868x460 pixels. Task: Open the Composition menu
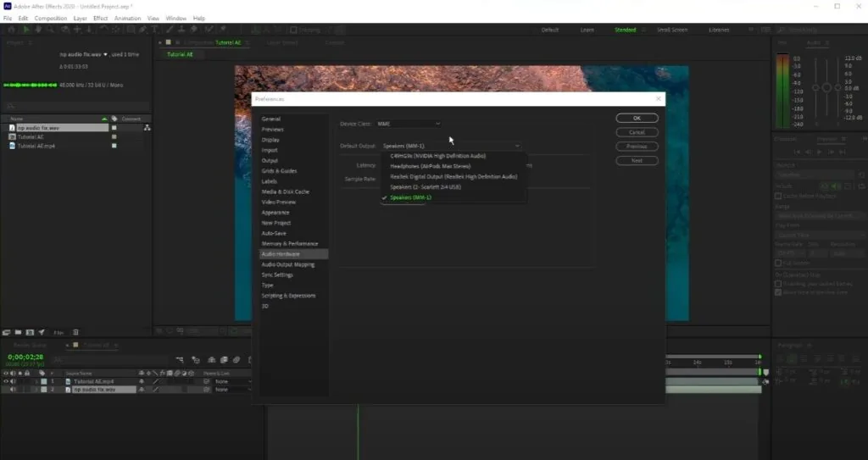(50, 19)
